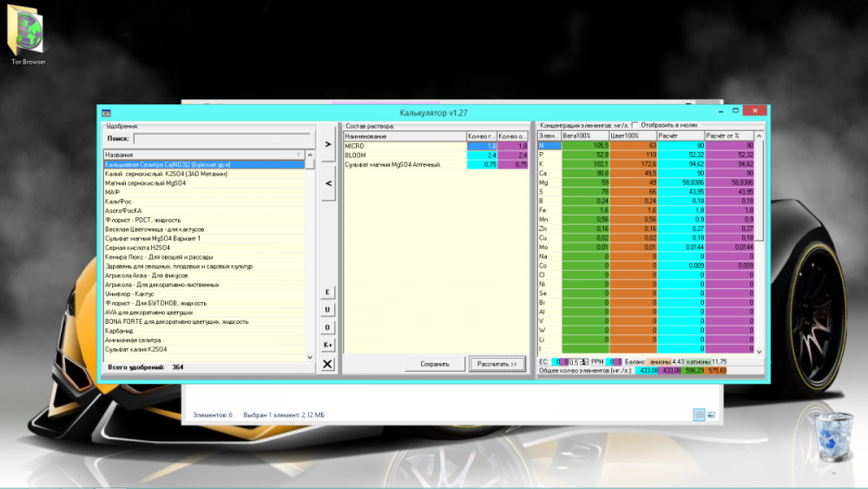
Task: Click the remove fertilizer '<' arrow button
Action: point(328,182)
